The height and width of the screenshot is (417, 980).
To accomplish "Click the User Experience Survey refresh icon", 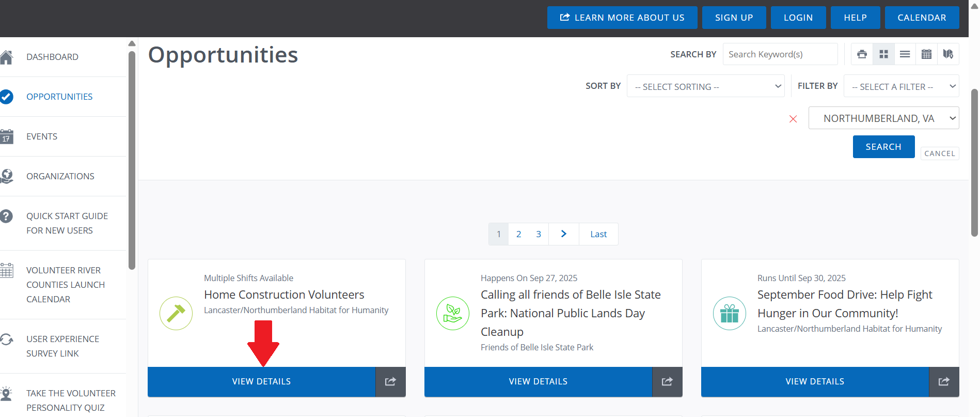I will click(x=6, y=339).
